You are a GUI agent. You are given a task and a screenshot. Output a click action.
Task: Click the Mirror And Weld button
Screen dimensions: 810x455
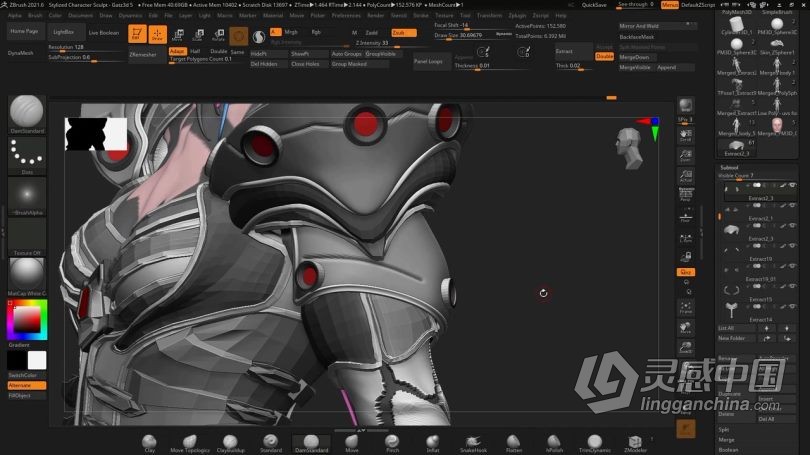pos(656,26)
